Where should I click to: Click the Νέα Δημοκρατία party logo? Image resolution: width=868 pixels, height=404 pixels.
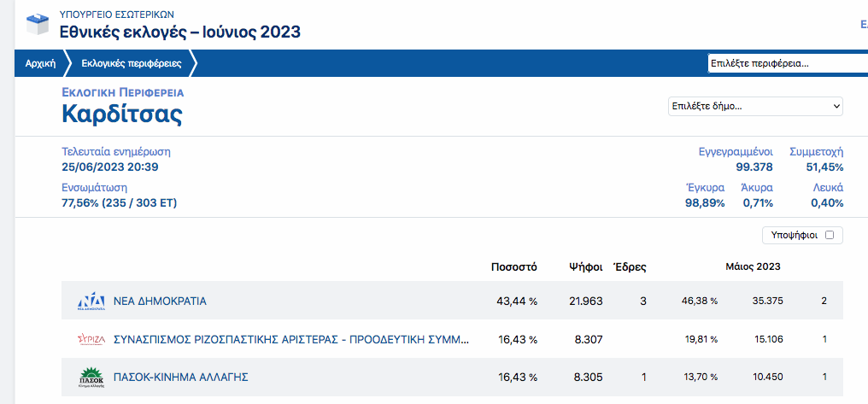pyautogui.click(x=91, y=302)
